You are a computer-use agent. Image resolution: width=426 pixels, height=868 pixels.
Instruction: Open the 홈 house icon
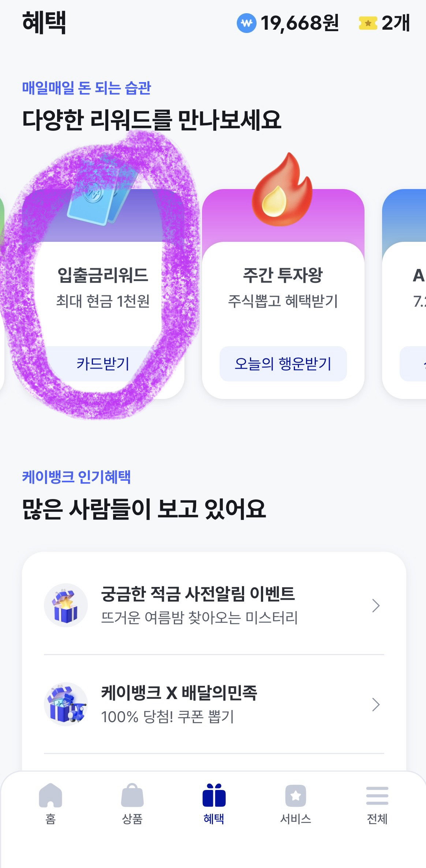pos(51,795)
